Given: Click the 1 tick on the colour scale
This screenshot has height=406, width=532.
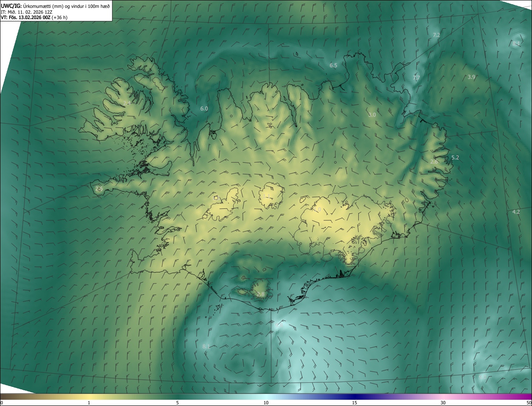Looking at the screenshot, I should point(89,403).
